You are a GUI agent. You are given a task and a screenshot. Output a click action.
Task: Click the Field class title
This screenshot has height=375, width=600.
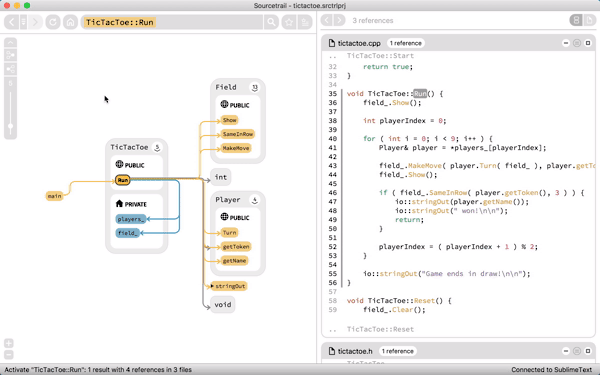click(x=226, y=87)
